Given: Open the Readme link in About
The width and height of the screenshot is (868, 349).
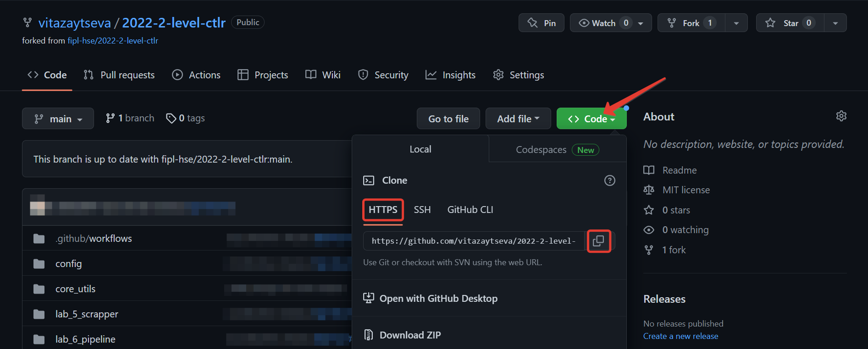Looking at the screenshot, I should point(680,170).
